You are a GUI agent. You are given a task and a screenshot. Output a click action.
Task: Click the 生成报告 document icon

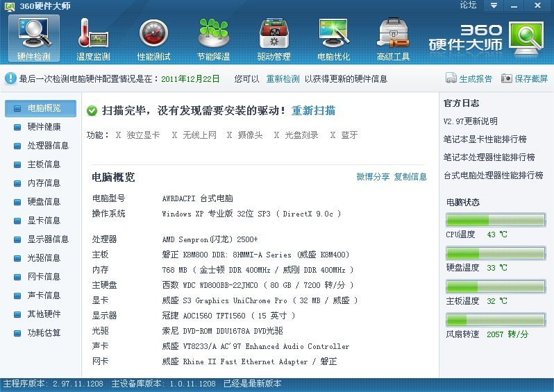[451, 78]
